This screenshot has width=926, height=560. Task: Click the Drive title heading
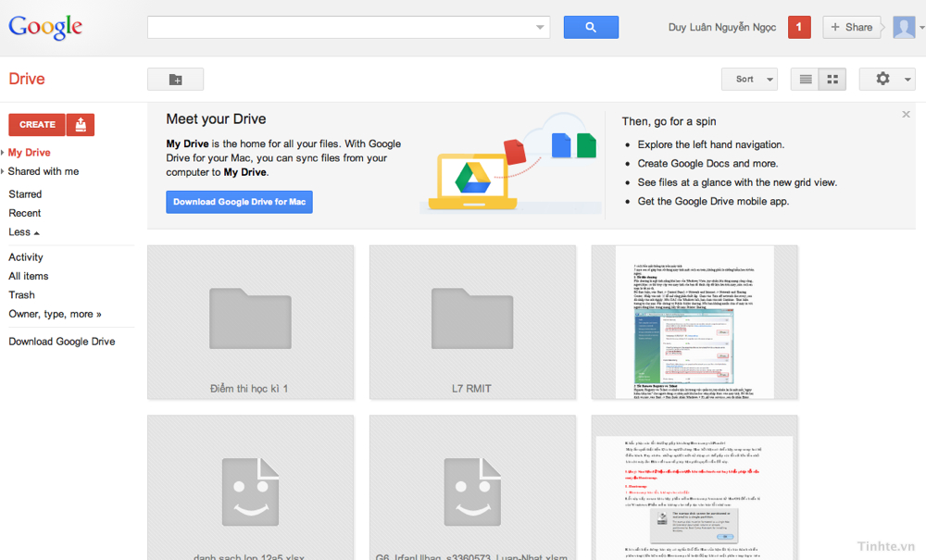point(27,79)
